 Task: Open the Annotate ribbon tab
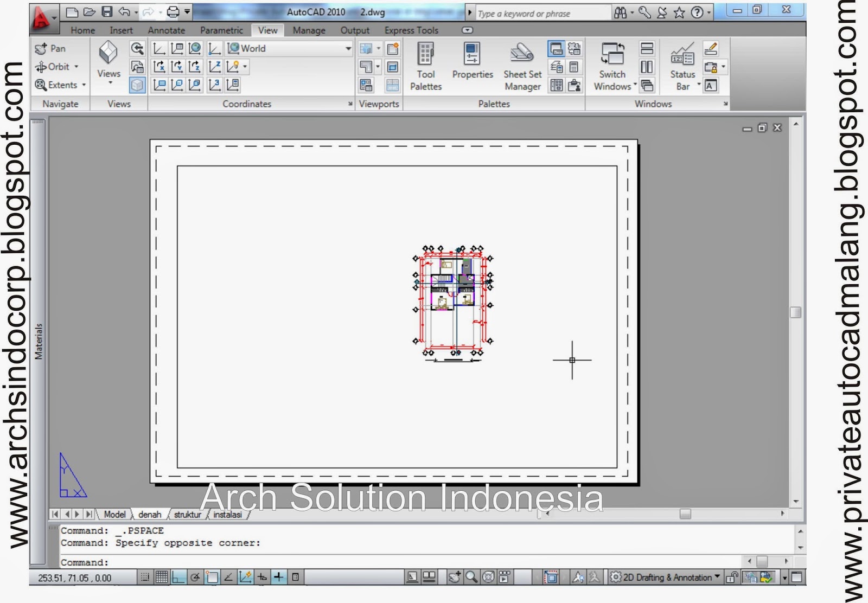tap(167, 30)
